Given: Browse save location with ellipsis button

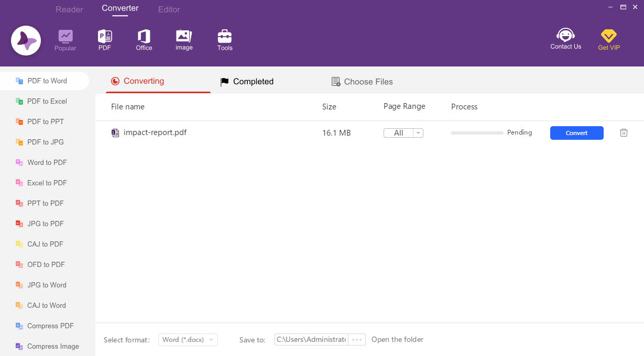Looking at the screenshot, I should tap(357, 339).
